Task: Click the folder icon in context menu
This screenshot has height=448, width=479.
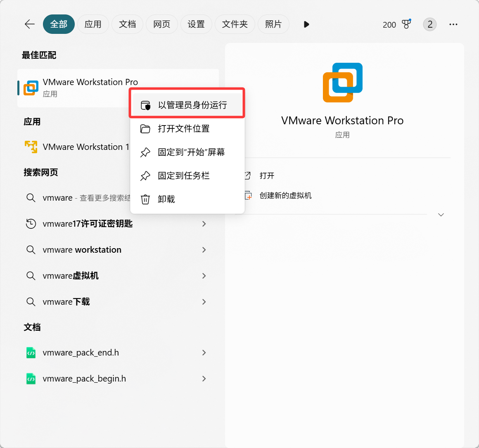Action: (x=145, y=129)
